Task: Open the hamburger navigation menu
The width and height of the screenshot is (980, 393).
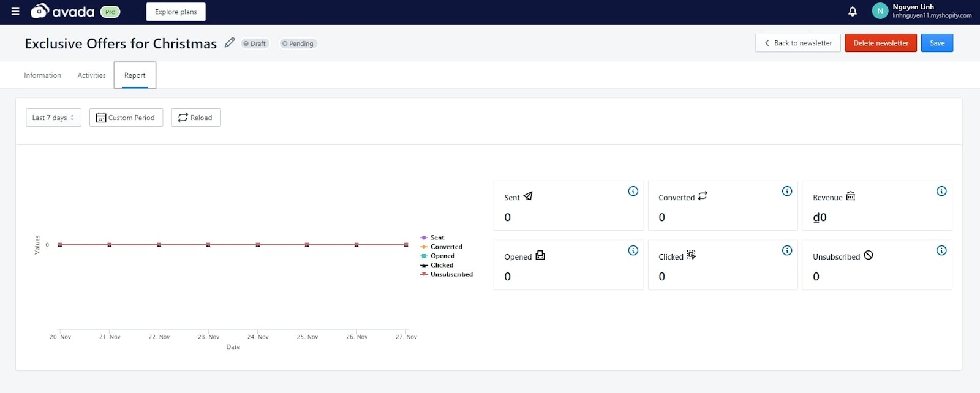Action: point(15,12)
